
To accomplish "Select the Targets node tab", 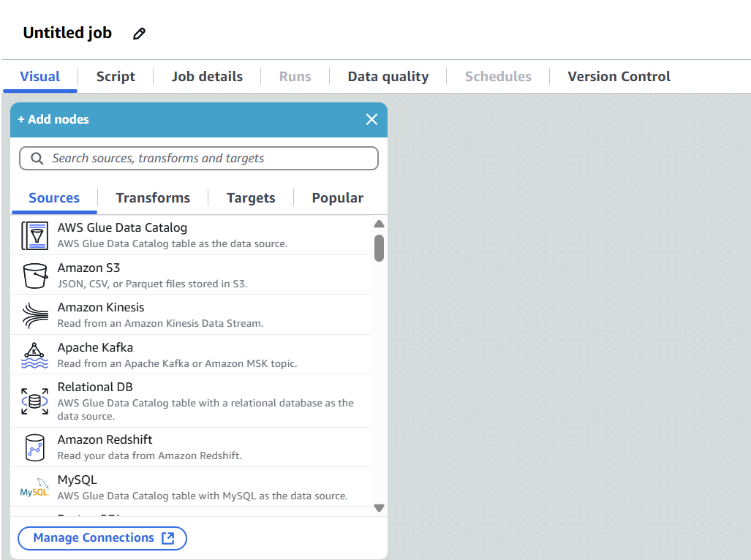I will coord(251,197).
